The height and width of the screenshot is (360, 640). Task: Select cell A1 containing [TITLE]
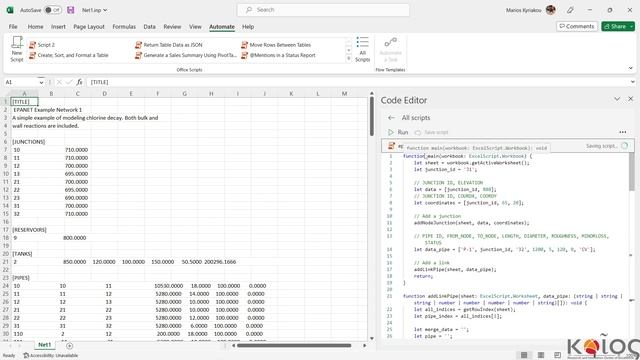pos(24,102)
